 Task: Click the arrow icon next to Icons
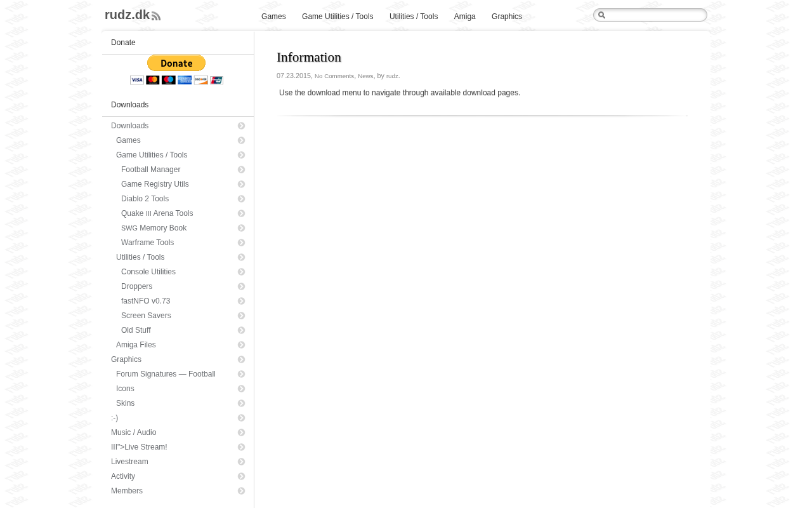click(242, 389)
